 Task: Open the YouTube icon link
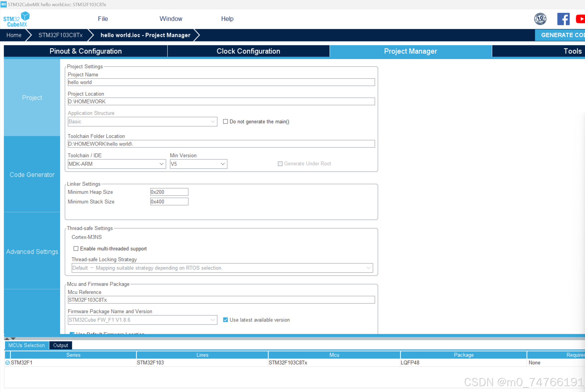click(x=580, y=19)
